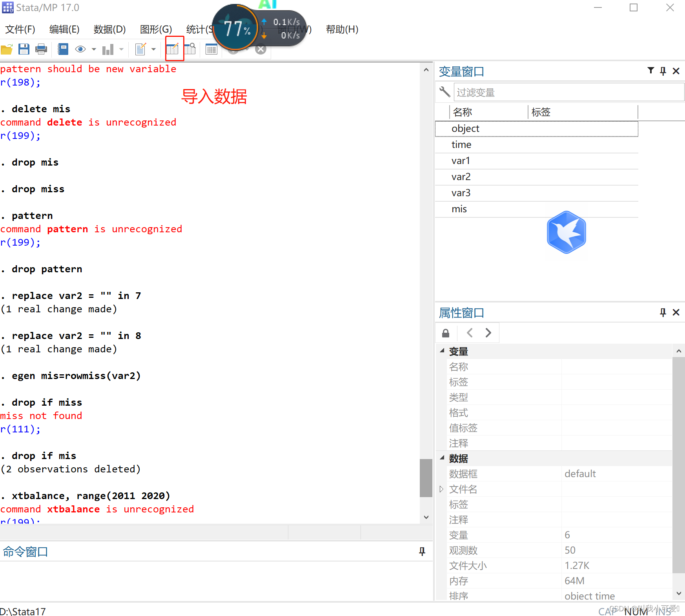Select variable var1 in variables list
685x616 pixels.
tap(536, 161)
